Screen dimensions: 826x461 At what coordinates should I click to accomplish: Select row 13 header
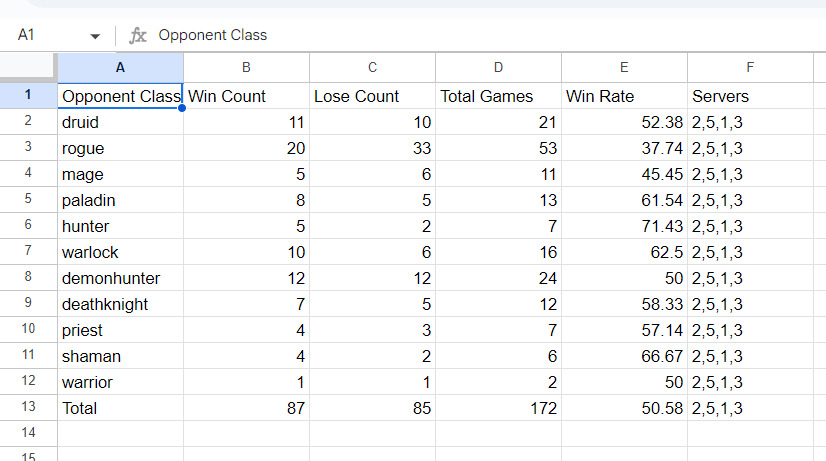coord(28,407)
